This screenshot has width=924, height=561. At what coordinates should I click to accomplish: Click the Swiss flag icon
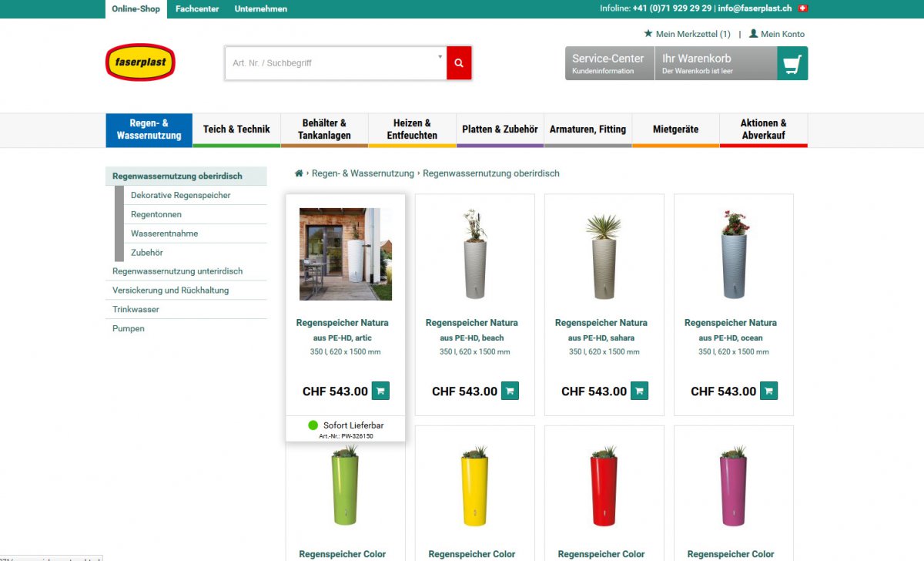click(802, 8)
